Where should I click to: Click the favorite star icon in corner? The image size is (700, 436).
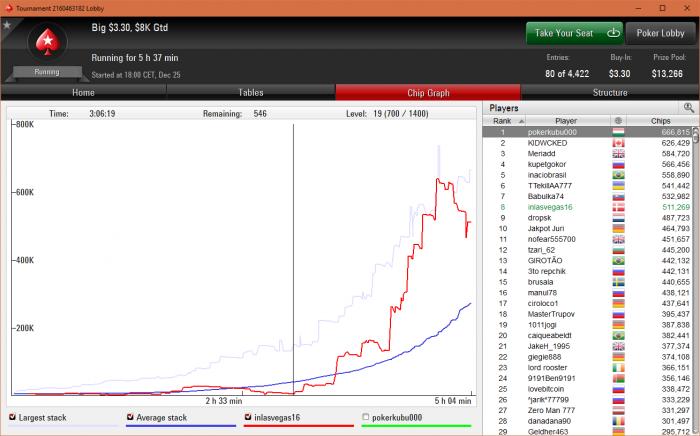tap(7, 25)
